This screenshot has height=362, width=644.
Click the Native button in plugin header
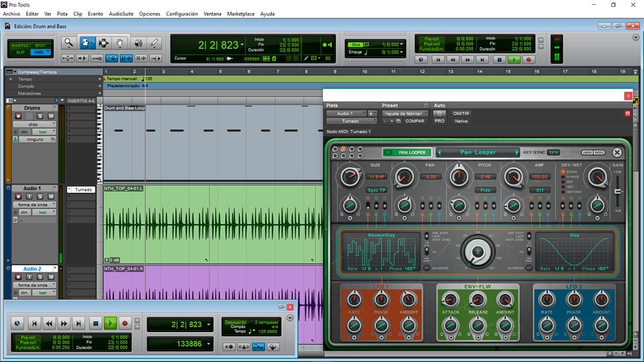click(461, 121)
